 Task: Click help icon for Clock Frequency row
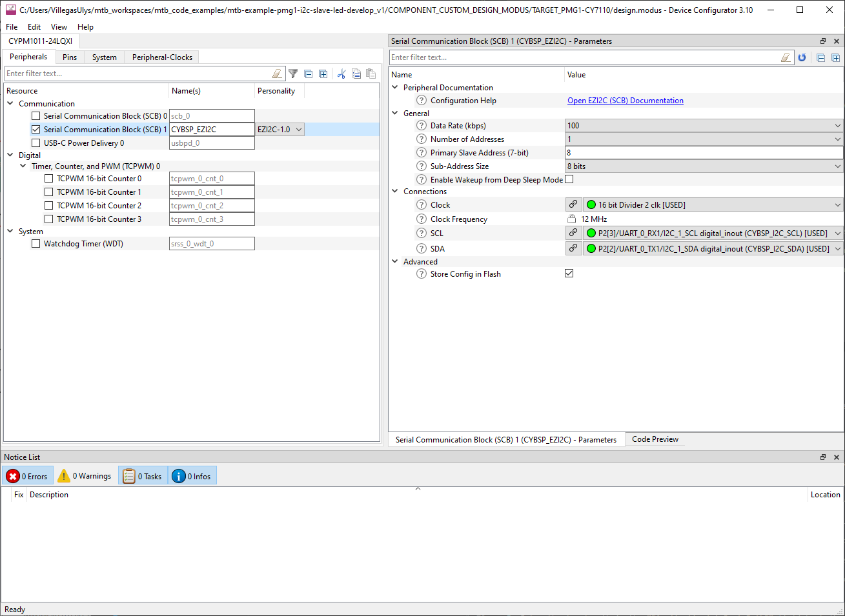422,219
